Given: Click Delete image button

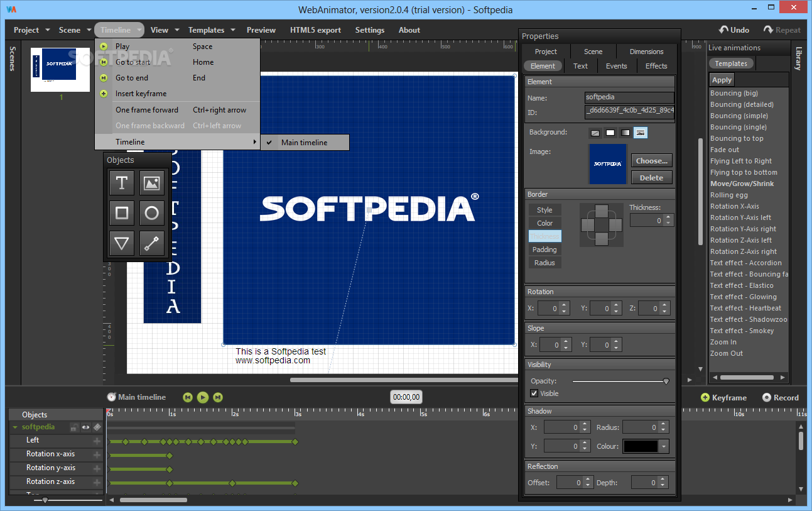Looking at the screenshot, I should click(651, 177).
